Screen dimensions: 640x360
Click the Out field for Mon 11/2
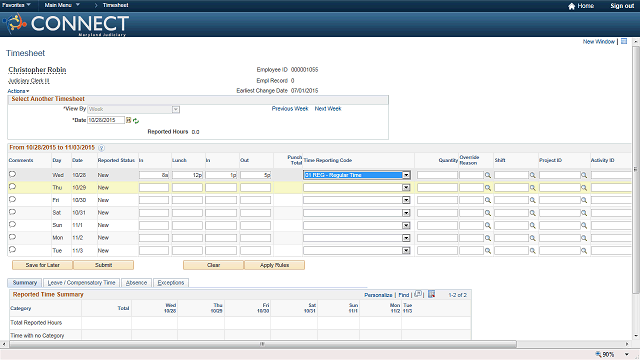pyautogui.click(x=256, y=238)
